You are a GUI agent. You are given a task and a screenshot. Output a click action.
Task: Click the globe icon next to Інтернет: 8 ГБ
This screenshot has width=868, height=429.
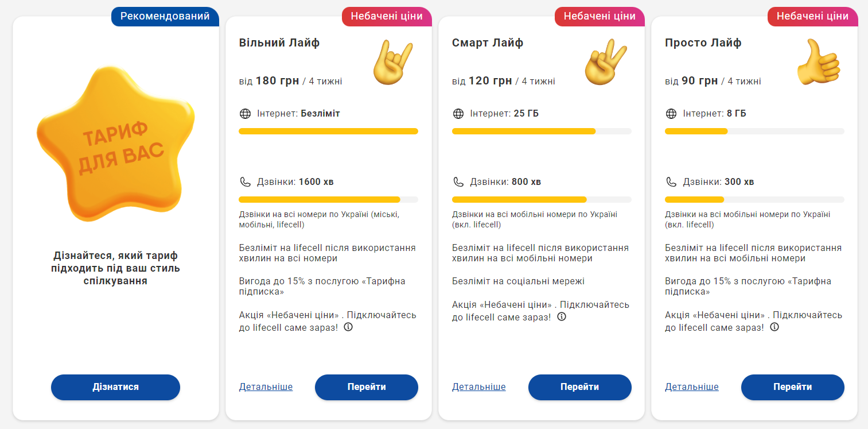pyautogui.click(x=671, y=114)
